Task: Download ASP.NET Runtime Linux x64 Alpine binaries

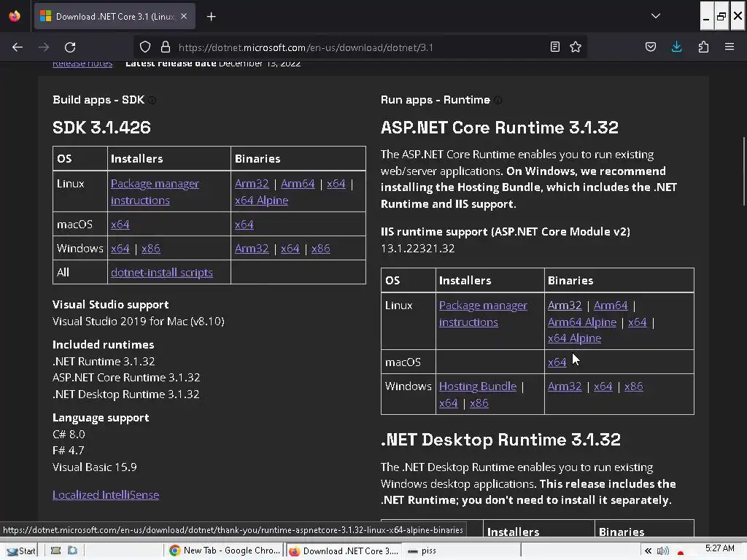Action: 575,338
